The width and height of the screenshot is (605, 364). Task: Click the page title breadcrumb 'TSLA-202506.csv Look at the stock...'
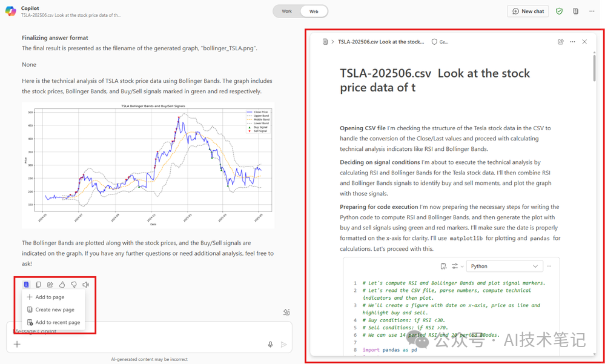(x=381, y=42)
